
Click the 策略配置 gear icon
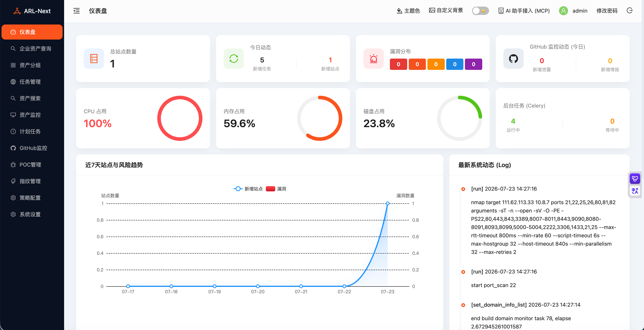pyautogui.click(x=13, y=198)
